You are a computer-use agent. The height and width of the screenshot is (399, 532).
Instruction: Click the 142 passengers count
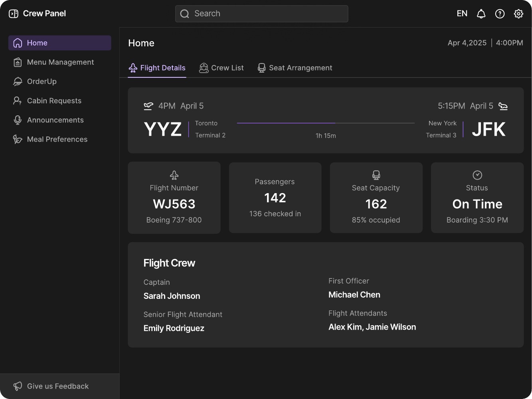click(275, 198)
